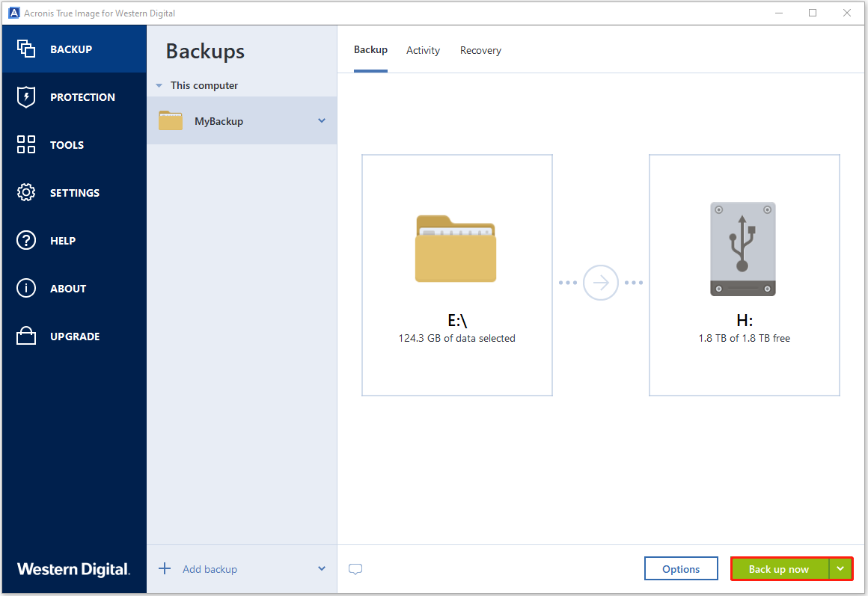Image resolution: width=868 pixels, height=596 pixels.
Task: Click the plus icon for Add backup
Action: tap(165, 569)
